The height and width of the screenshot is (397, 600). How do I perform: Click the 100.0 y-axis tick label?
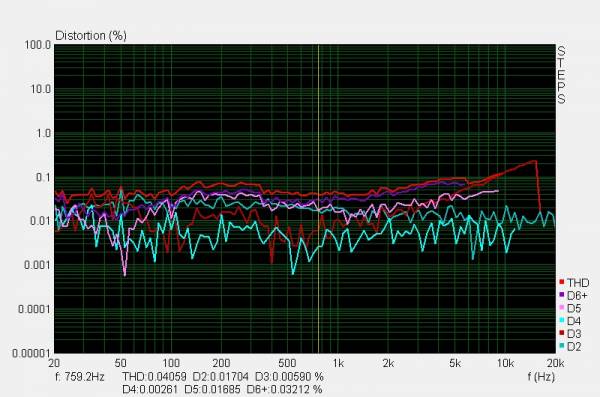pos(38,45)
